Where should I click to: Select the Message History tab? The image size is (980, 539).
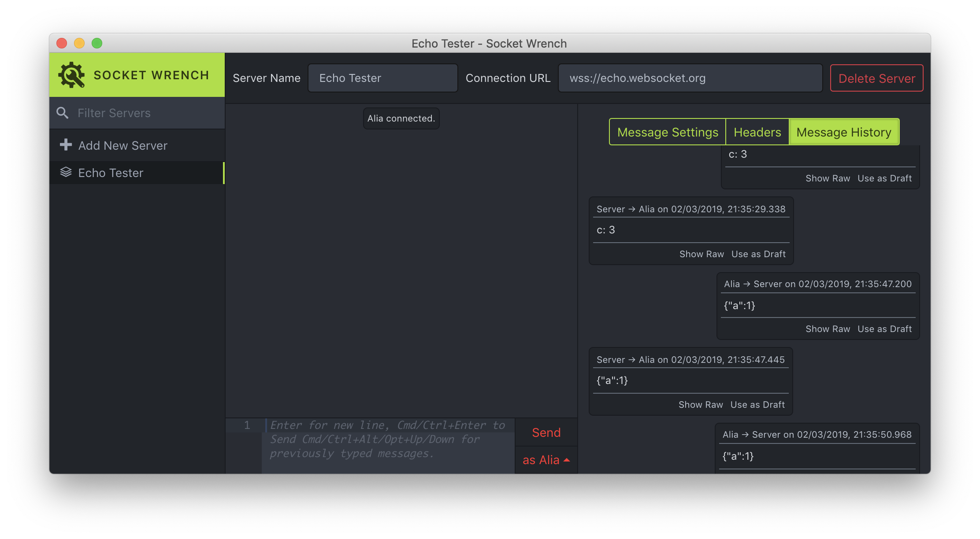[x=843, y=132]
